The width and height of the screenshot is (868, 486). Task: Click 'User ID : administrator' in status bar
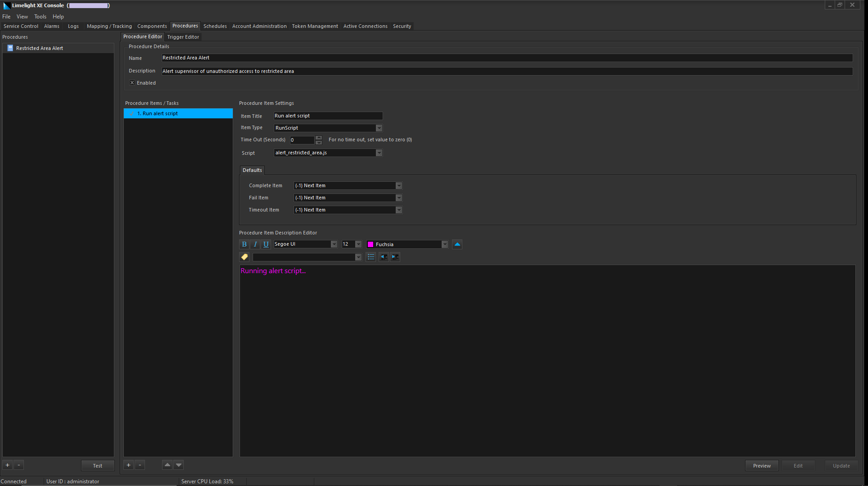pos(72,481)
